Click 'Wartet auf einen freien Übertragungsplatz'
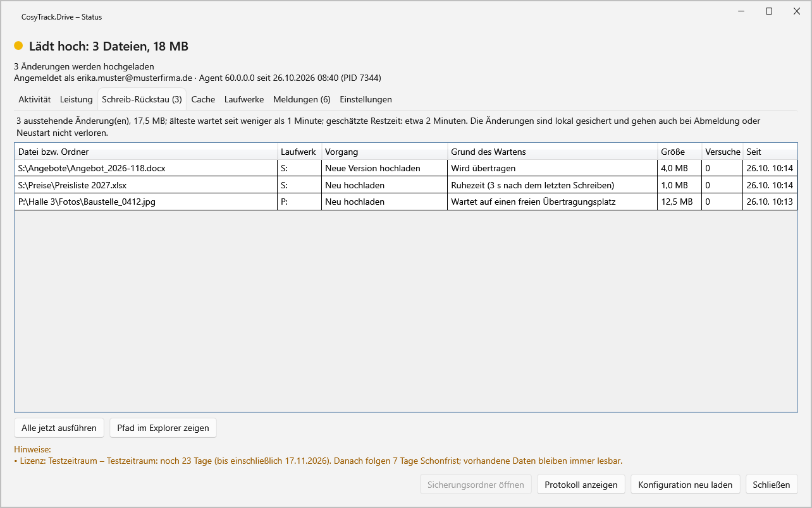Screen dimensions: 812x508 point(552,202)
